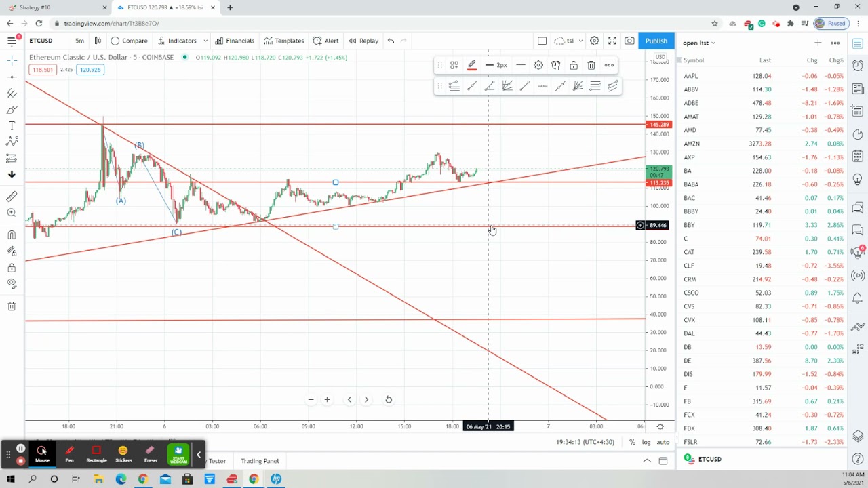The width and height of the screenshot is (868, 488).
Task: Open the 'tsl' saved layout dropdown
Action: pos(568,41)
